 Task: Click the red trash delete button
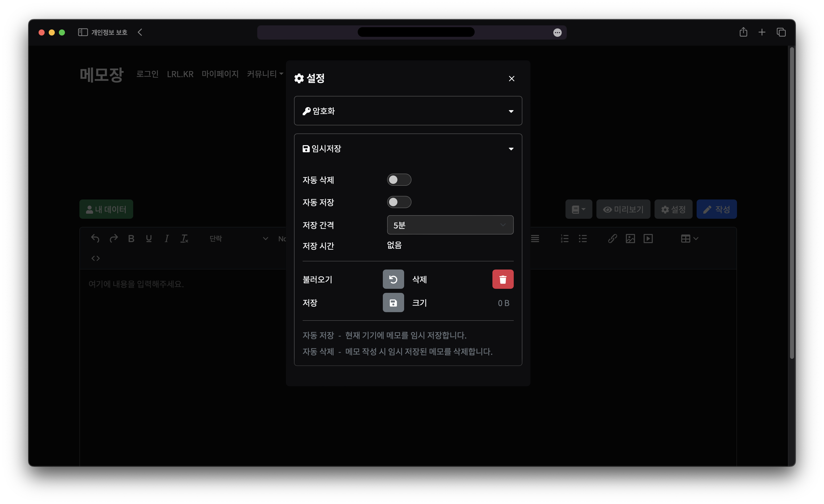tap(503, 279)
